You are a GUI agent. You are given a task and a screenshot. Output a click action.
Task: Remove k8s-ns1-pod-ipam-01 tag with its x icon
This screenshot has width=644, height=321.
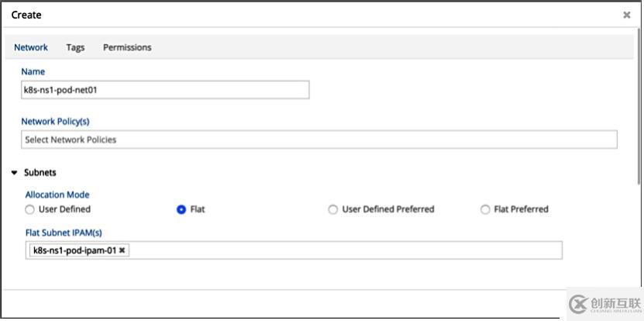pyautogui.click(x=122, y=250)
